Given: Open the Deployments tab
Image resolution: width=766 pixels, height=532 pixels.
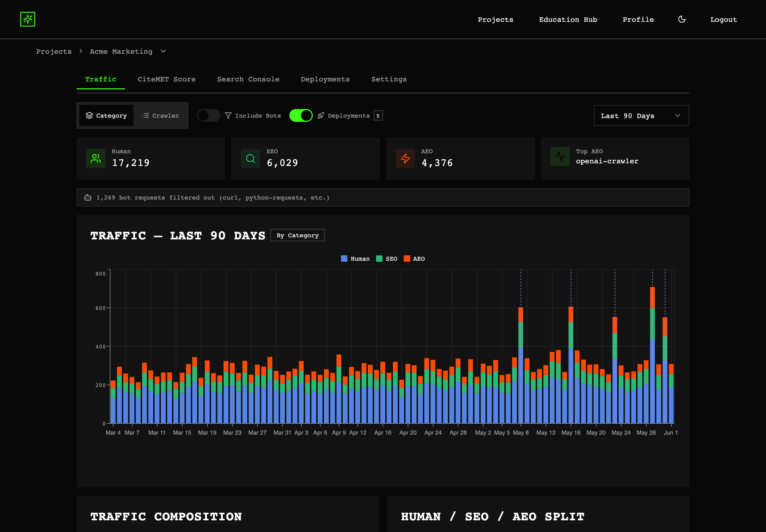Looking at the screenshot, I should (325, 79).
